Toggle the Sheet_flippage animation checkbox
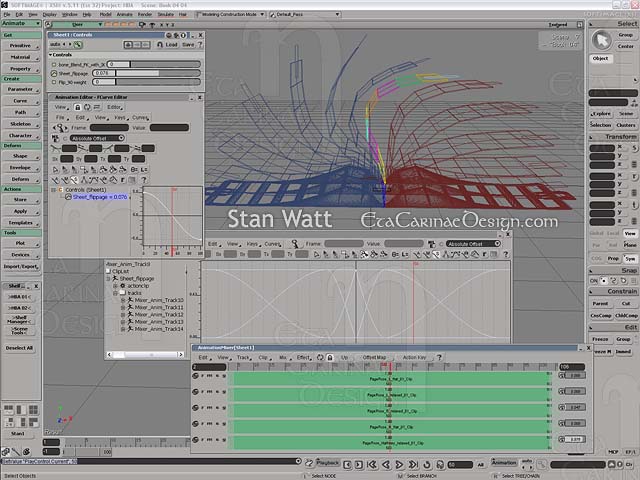The image size is (640, 480). (x=54, y=73)
